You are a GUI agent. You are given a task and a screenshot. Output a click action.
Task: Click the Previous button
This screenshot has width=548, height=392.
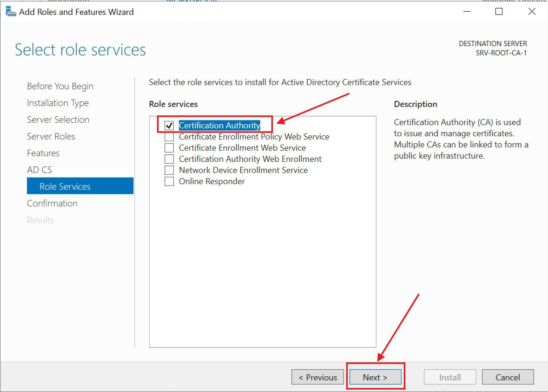point(317,377)
